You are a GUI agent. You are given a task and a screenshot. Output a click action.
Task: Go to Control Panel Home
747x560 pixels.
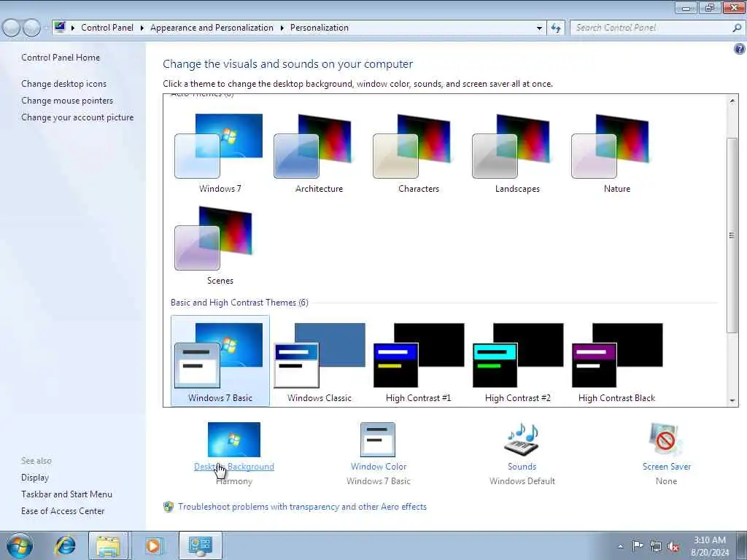click(61, 57)
